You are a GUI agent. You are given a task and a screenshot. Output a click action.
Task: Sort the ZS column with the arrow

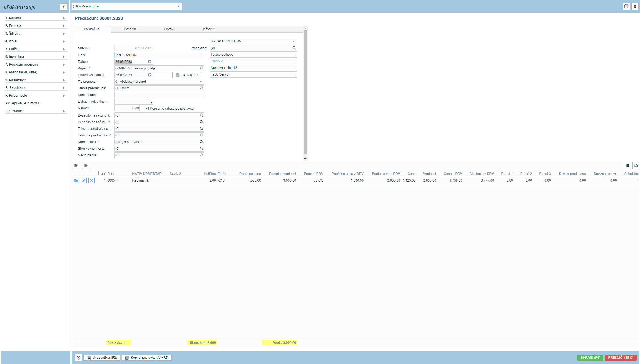98,174
